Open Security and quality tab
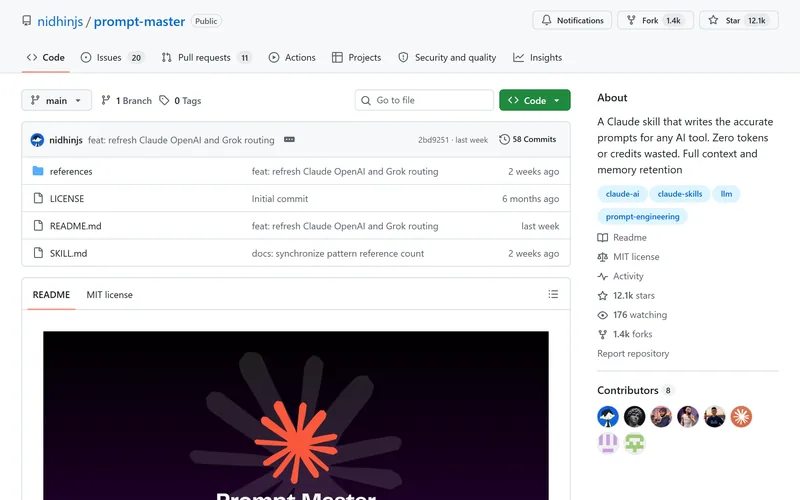 click(447, 58)
